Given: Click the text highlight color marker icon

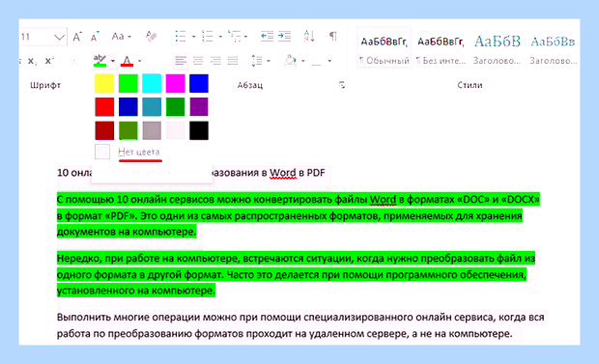Looking at the screenshot, I should tap(100, 61).
